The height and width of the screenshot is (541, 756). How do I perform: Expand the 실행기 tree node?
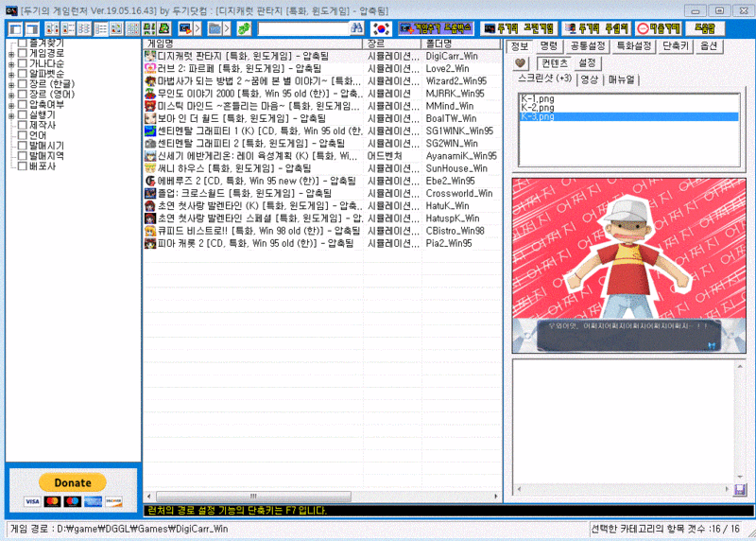point(11,116)
